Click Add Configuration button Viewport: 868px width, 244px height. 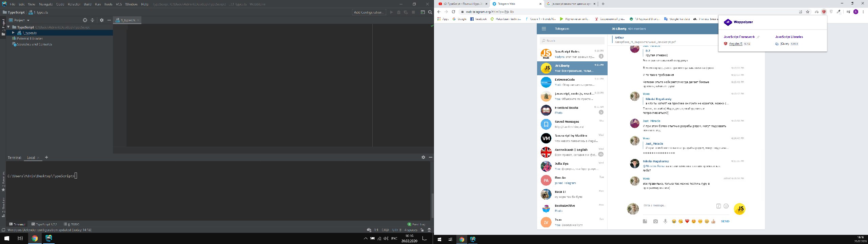(x=369, y=12)
